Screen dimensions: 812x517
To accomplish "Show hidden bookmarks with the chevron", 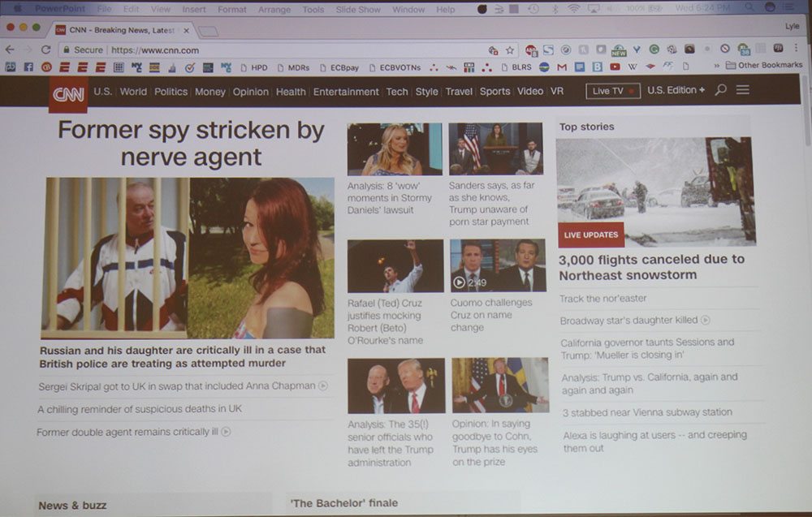I will coord(716,66).
